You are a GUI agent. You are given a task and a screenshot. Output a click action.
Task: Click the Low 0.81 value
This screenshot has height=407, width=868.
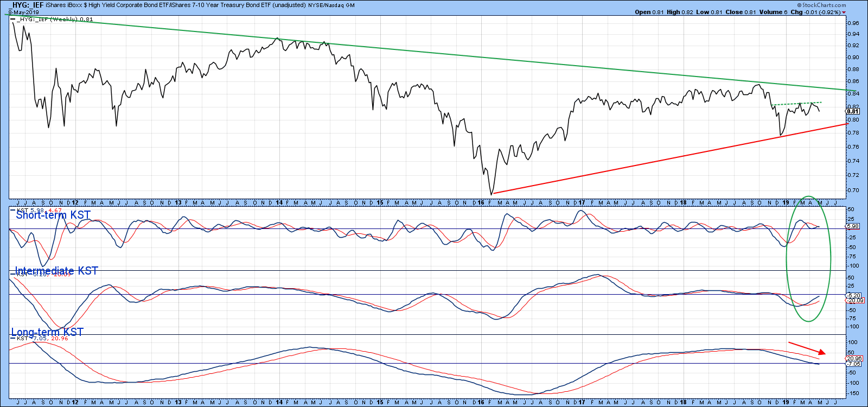coord(709,12)
